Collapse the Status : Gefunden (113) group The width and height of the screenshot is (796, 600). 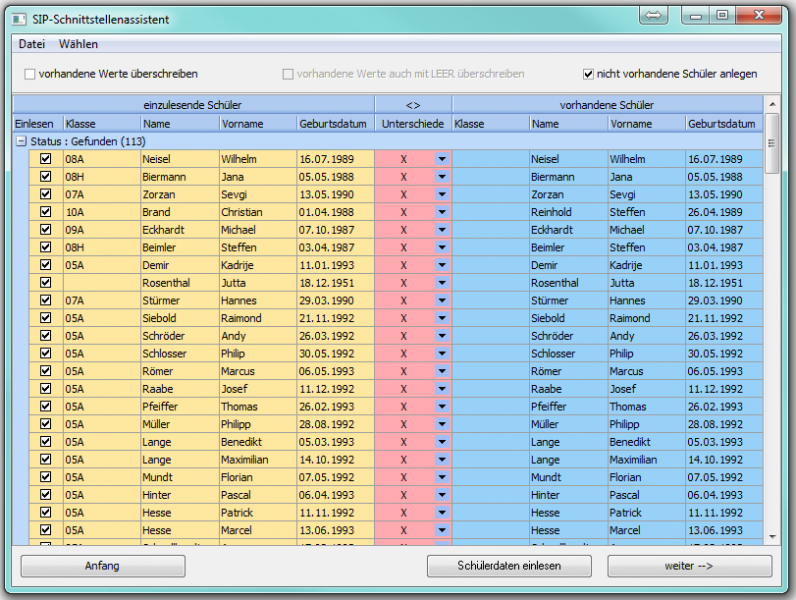tap(21, 141)
